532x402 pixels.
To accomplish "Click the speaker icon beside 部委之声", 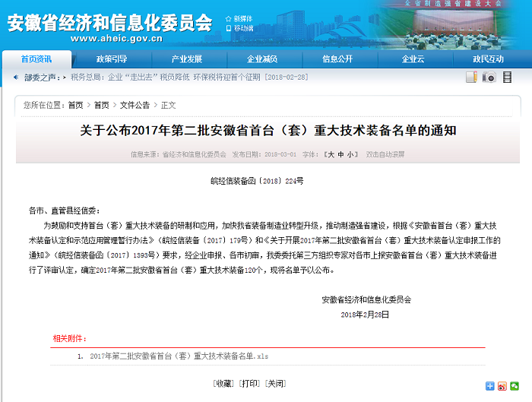I will pos(17,78).
